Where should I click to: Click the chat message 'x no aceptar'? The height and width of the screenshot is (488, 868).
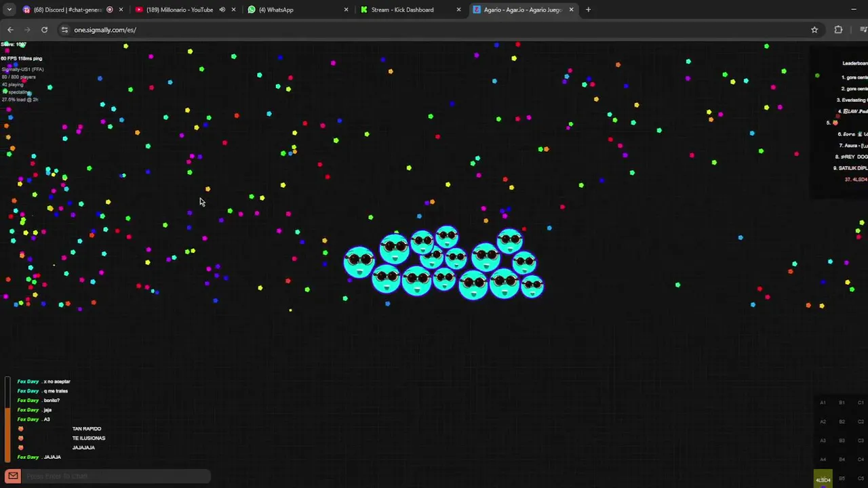57,382
